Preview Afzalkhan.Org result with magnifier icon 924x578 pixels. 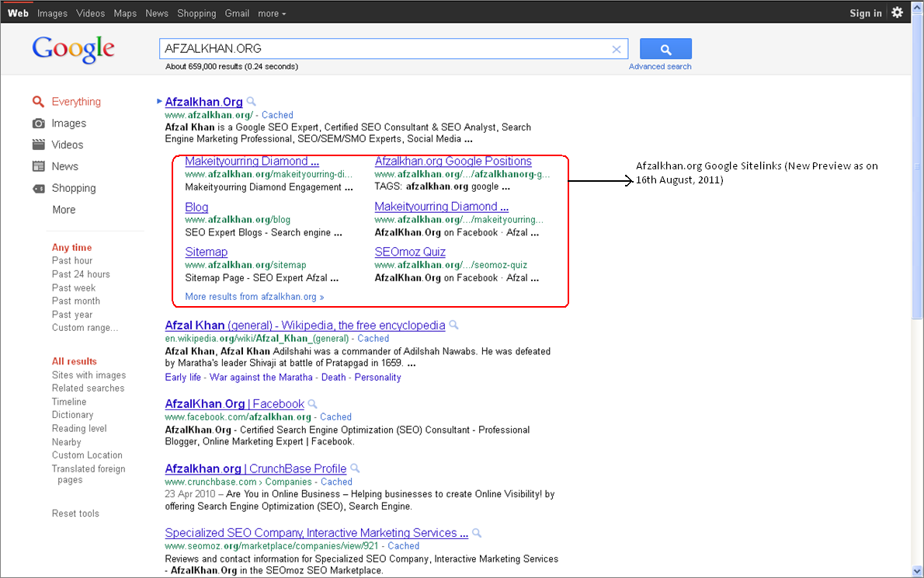click(x=251, y=102)
